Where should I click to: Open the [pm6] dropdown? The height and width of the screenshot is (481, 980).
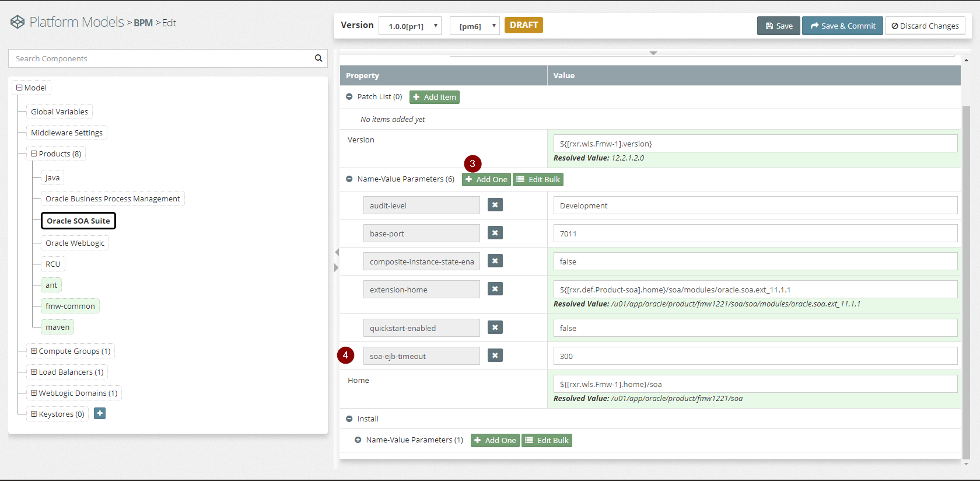[474, 26]
